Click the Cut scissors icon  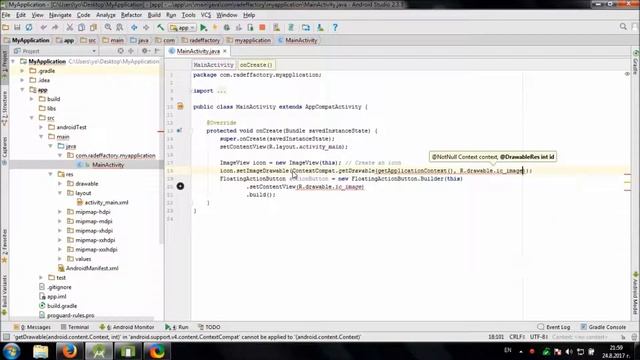pyautogui.click(x=70, y=27)
